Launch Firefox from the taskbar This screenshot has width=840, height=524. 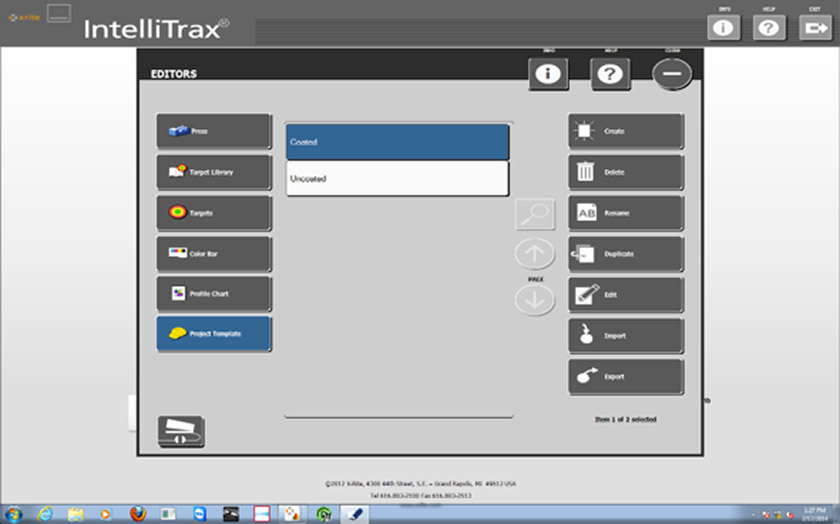[x=138, y=514]
